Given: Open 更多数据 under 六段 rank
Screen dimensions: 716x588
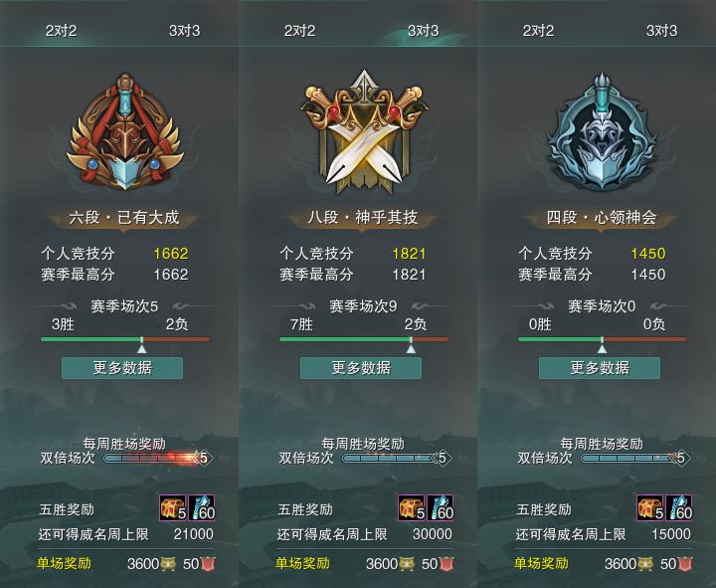Looking at the screenshot, I should click(122, 368).
